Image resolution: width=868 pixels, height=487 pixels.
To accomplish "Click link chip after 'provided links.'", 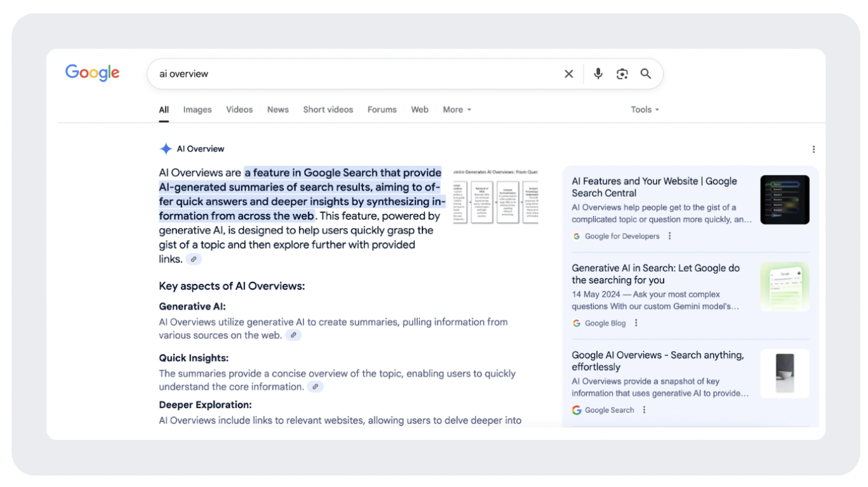I will point(193,259).
